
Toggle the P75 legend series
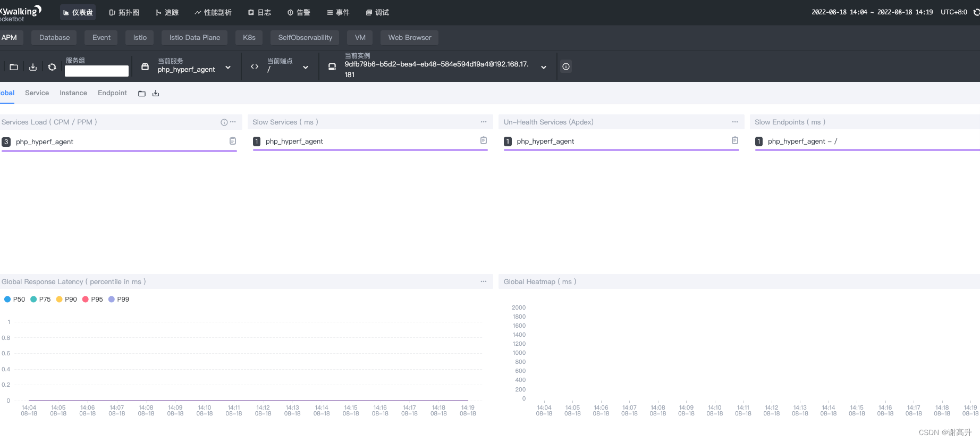coord(41,299)
